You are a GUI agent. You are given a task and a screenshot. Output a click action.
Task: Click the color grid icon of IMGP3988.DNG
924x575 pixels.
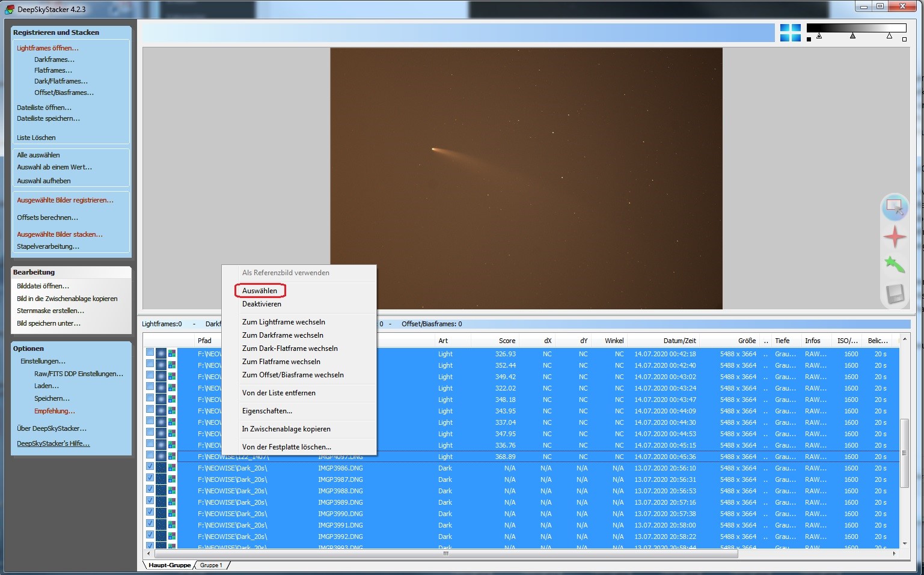172,491
